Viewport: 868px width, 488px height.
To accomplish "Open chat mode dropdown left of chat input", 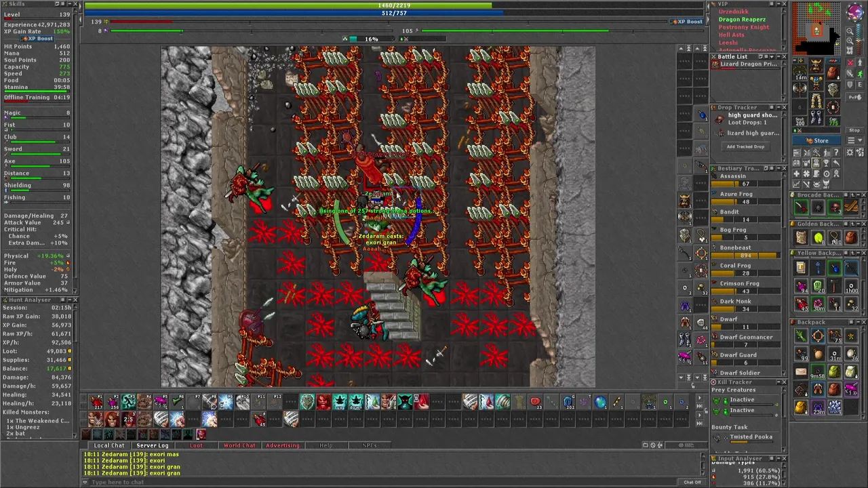I will pos(85,482).
